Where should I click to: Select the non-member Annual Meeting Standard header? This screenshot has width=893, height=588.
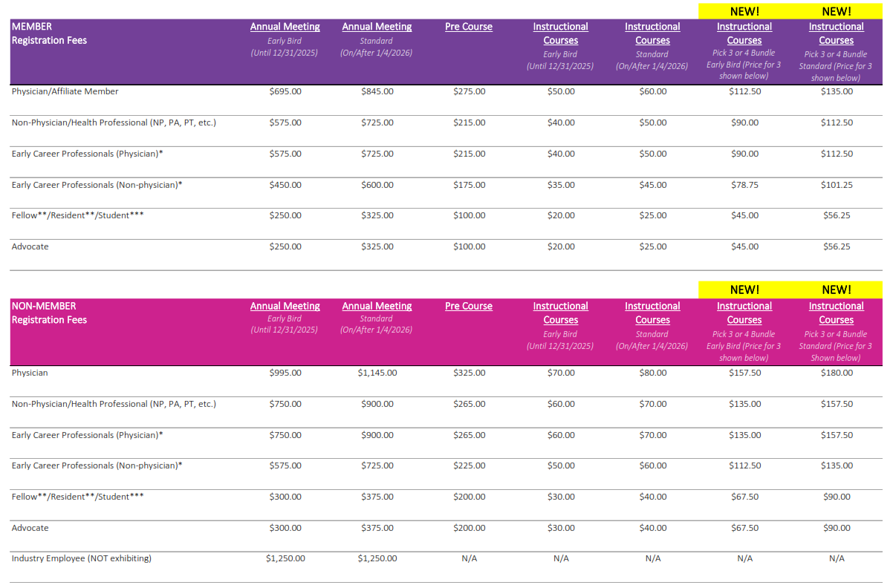pyautogui.click(x=377, y=306)
